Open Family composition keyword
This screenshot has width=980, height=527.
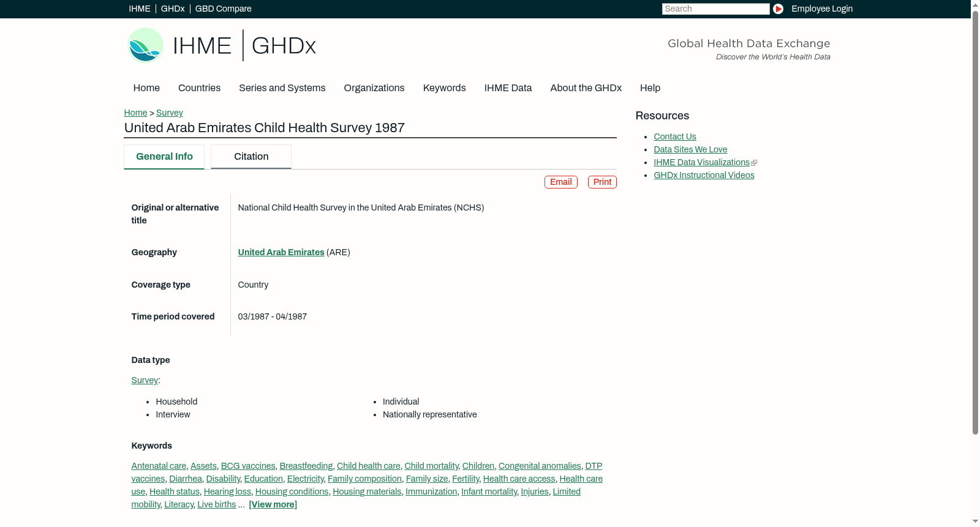pos(364,479)
